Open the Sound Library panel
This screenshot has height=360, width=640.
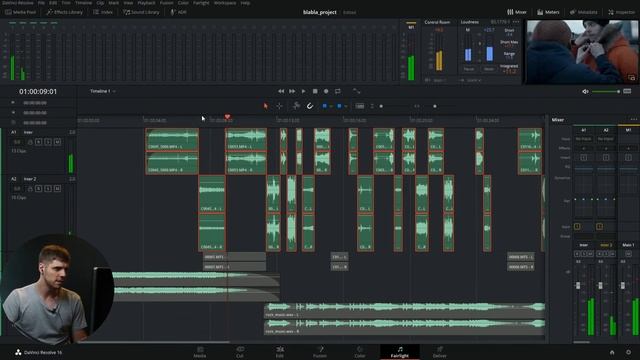click(x=141, y=12)
